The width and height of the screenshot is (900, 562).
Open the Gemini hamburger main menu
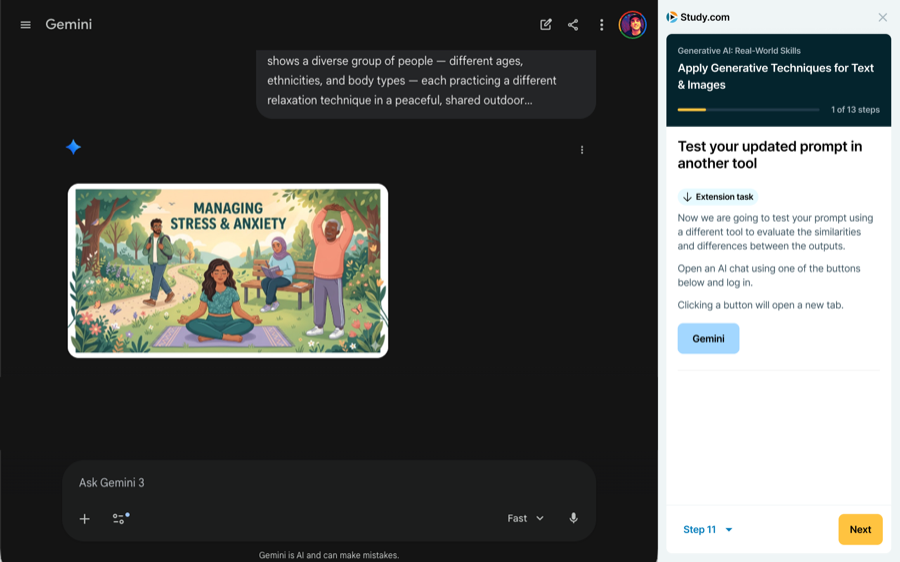25,25
